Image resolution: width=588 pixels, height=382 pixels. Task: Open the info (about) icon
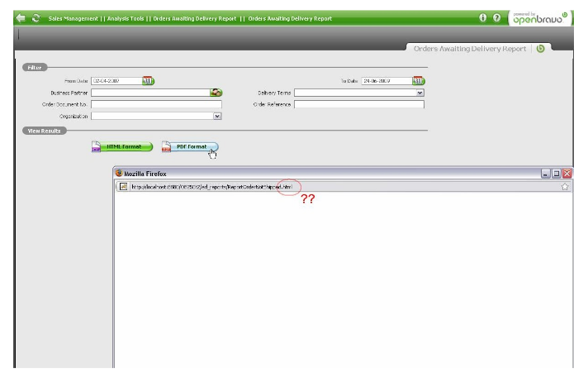point(483,17)
